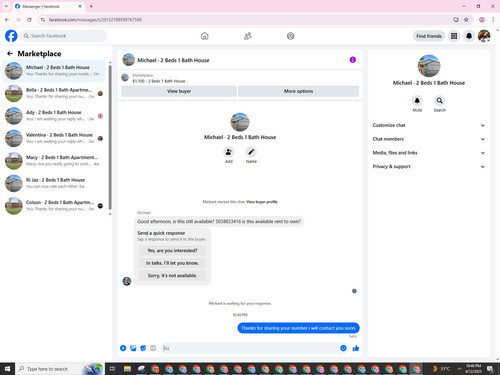Focus the Windows 'Type here to search' box
The width and height of the screenshot is (500, 375).
(59, 369)
